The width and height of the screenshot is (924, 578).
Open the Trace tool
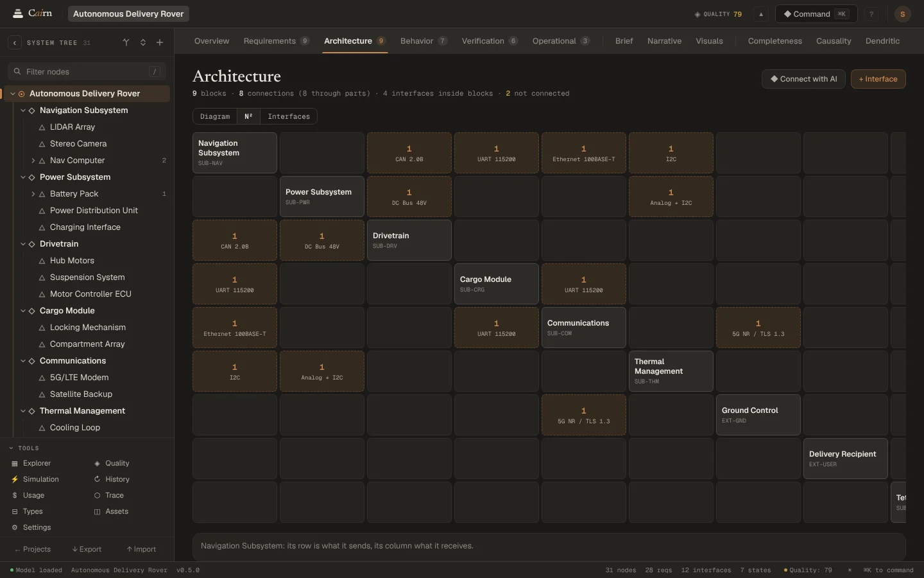pyautogui.click(x=109, y=495)
